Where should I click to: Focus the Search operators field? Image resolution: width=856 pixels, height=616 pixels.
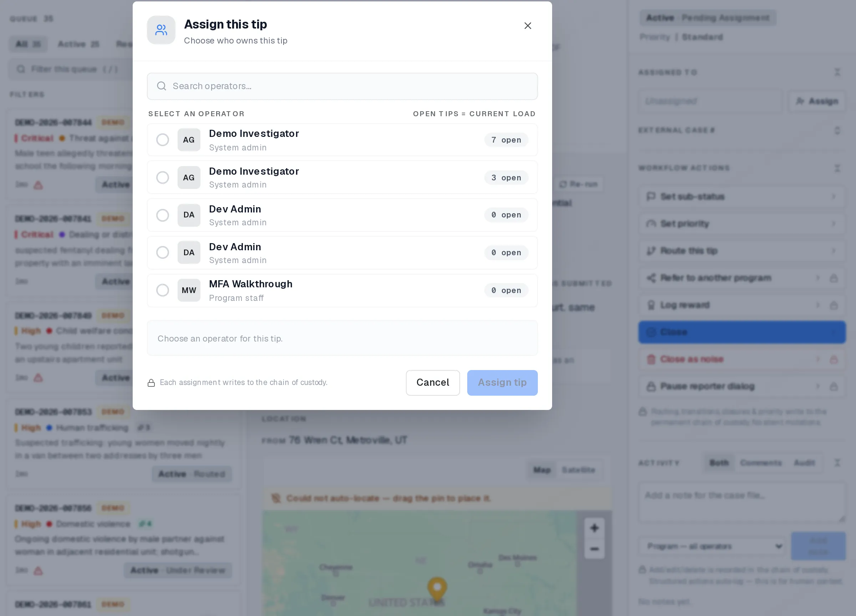(x=342, y=86)
